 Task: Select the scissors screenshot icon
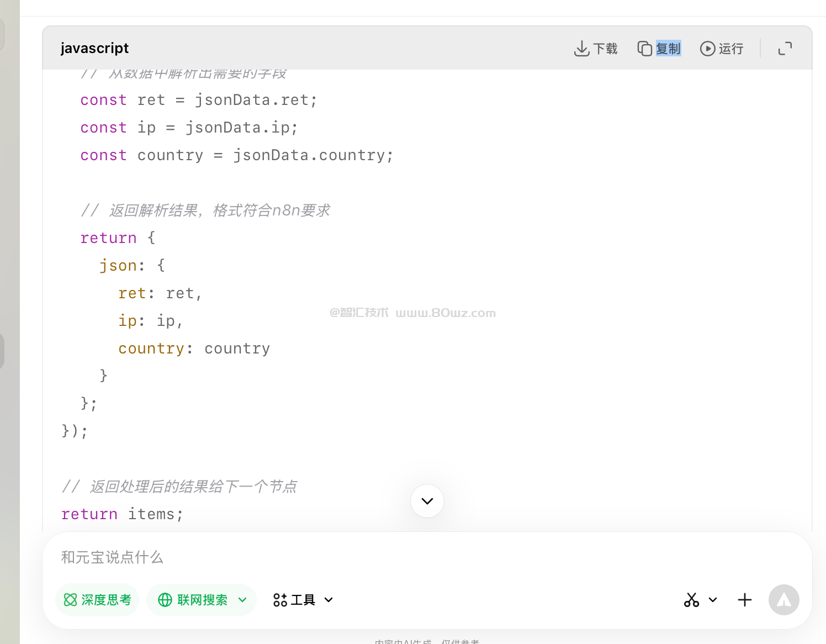pos(691,600)
